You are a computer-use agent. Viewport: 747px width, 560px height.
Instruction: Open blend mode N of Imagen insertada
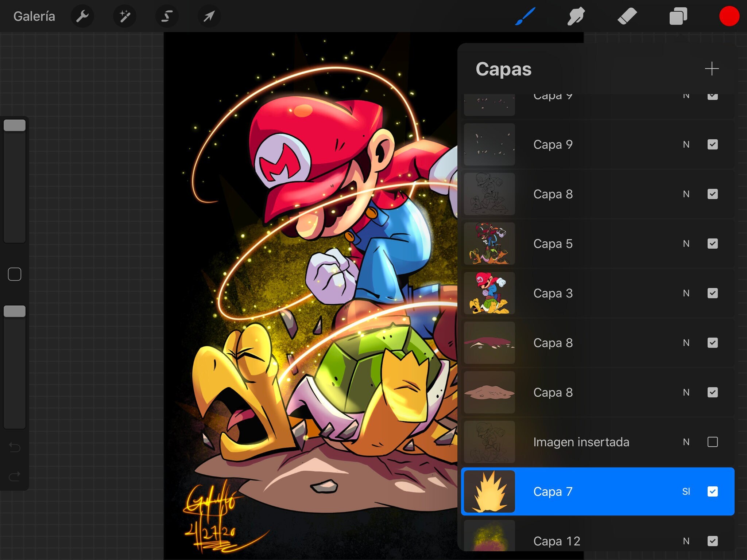[x=686, y=442]
